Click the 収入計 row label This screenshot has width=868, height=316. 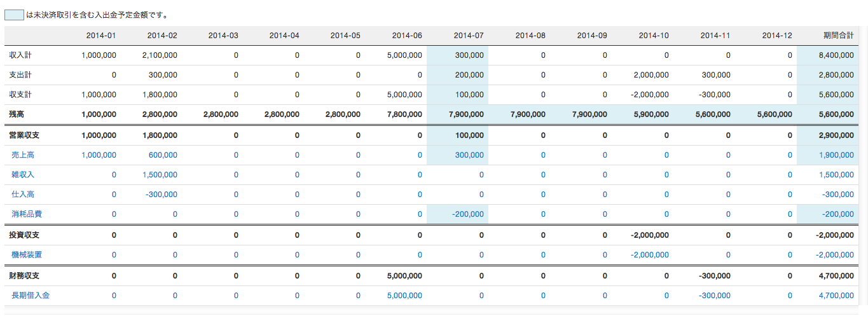[20, 55]
